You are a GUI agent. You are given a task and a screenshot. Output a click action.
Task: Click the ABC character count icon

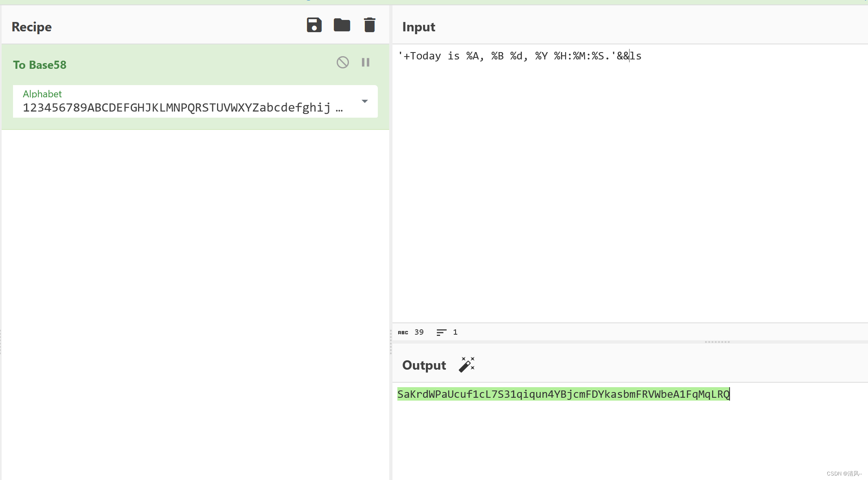(403, 332)
